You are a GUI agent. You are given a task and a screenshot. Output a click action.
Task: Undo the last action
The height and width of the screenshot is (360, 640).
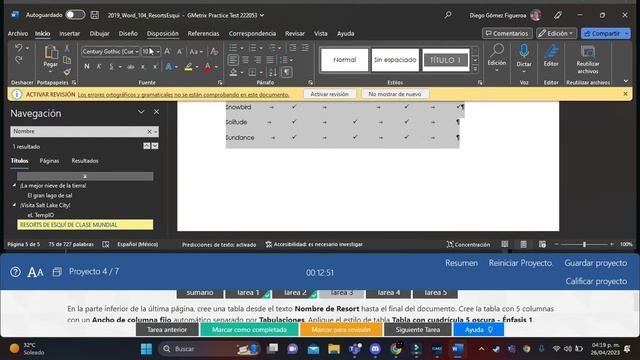coord(19,48)
